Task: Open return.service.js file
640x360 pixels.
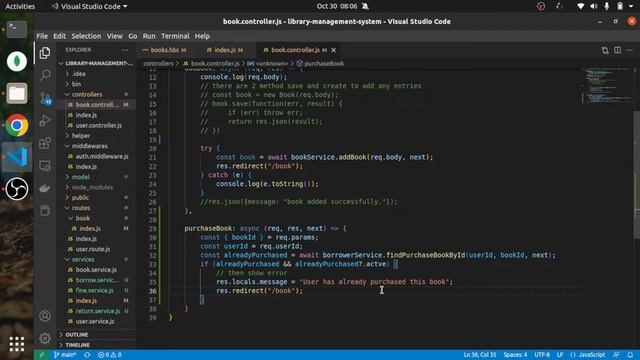Action: [x=98, y=311]
